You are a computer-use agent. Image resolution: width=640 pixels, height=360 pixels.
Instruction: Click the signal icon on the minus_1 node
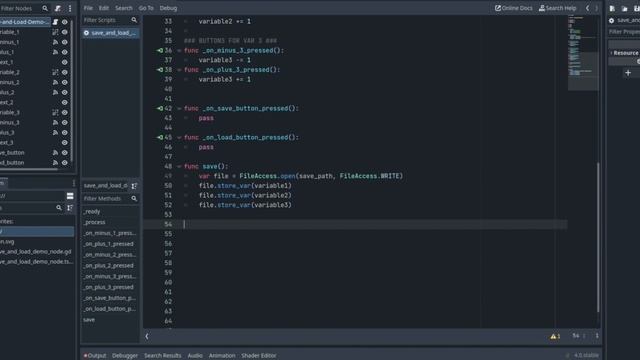[x=55, y=42]
